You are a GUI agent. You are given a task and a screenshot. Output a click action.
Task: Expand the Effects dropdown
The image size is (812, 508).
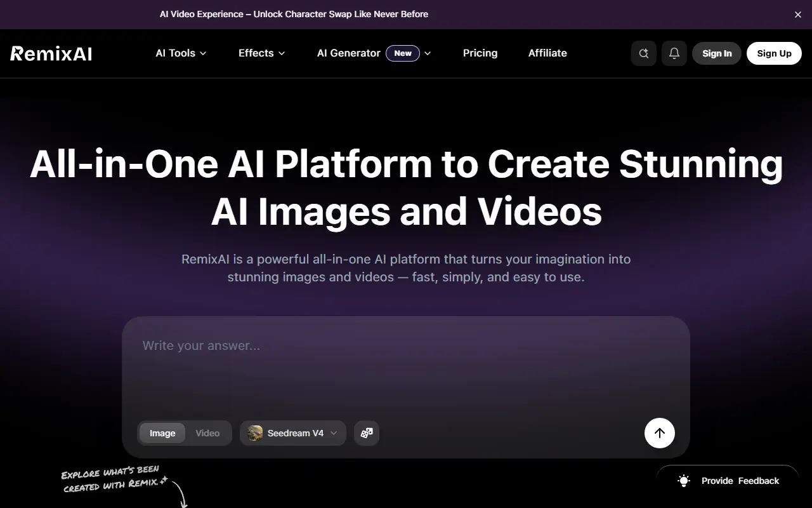point(262,53)
